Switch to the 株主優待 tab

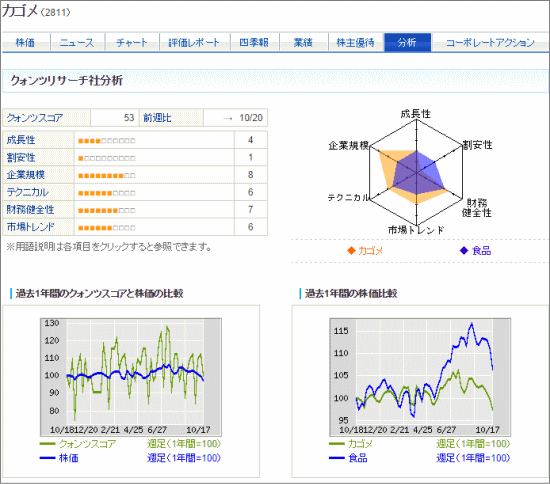tap(356, 42)
